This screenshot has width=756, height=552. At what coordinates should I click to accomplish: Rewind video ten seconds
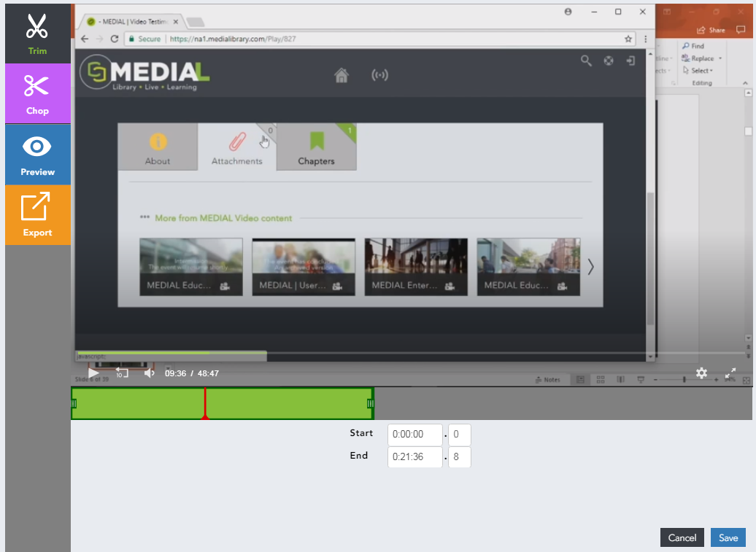pyautogui.click(x=121, y=373)
